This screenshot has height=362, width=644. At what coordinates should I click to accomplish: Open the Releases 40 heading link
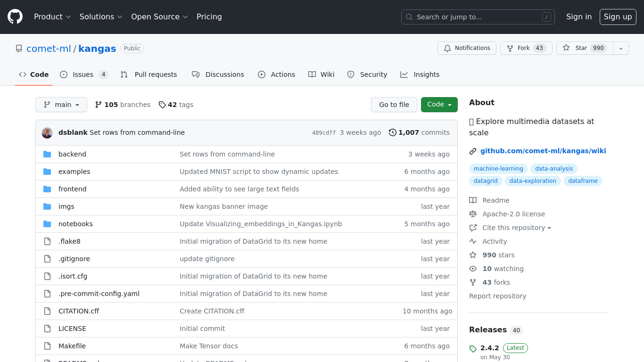pos(496,330)
